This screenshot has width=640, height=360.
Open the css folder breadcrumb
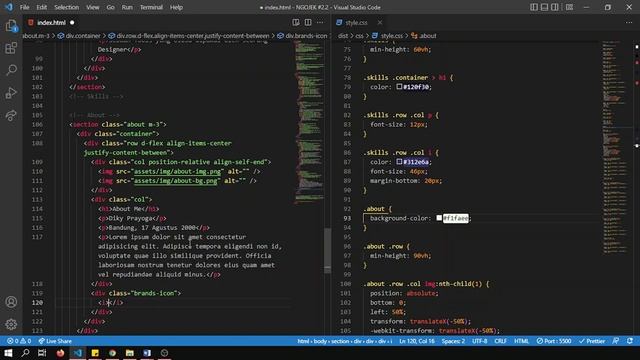pos(359,36)
